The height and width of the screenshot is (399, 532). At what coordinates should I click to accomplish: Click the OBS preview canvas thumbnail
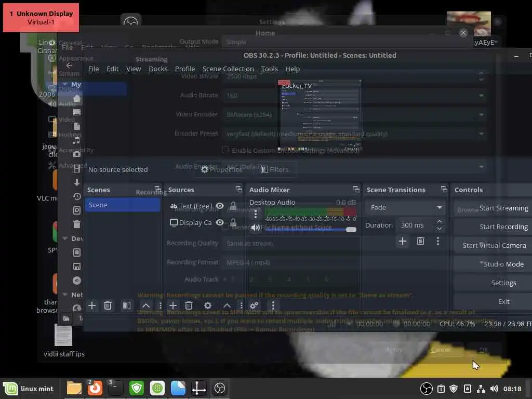pos(320,115)
